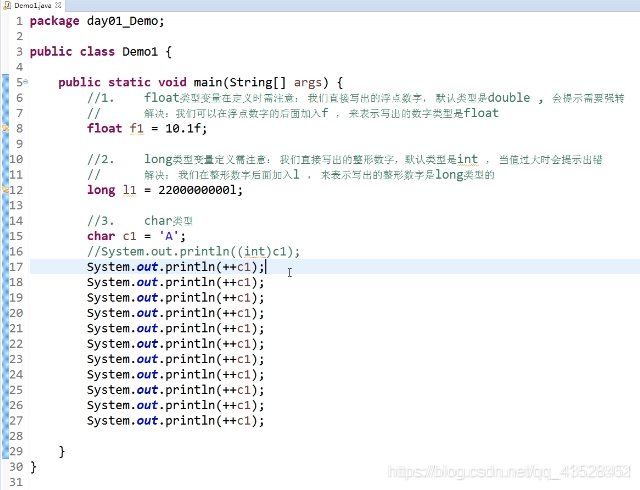Viewport: 640px width, 490px height.
Task: Click 'main' in the method signature
Action: 208,82
